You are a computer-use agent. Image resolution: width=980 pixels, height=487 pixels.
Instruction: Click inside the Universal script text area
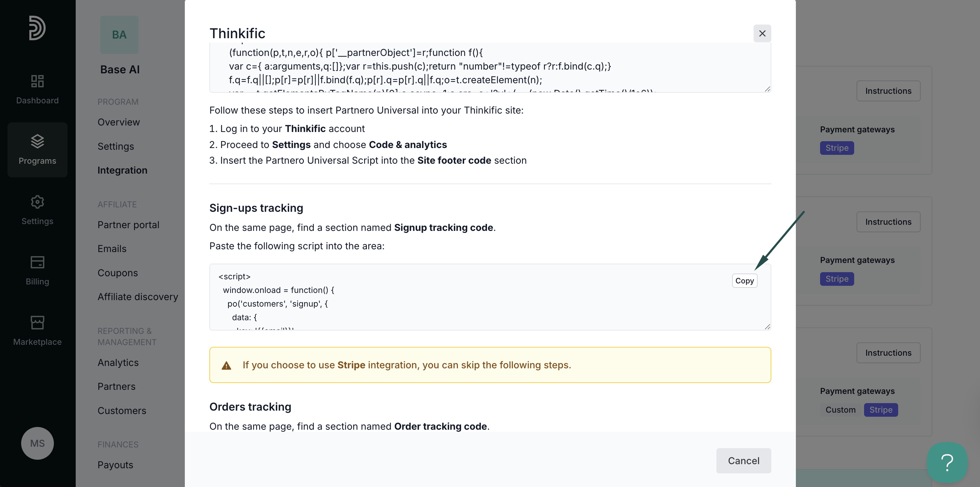[x=490, y=68]
